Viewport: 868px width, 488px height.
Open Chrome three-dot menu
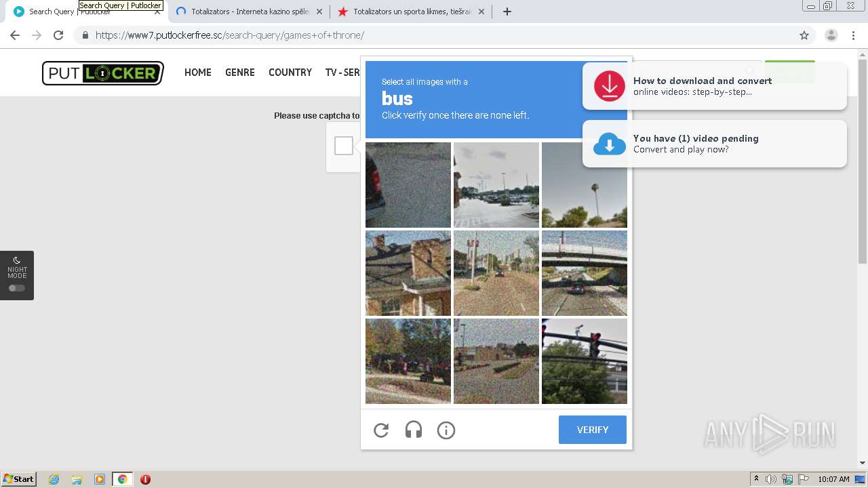click(x=853, y=35)
